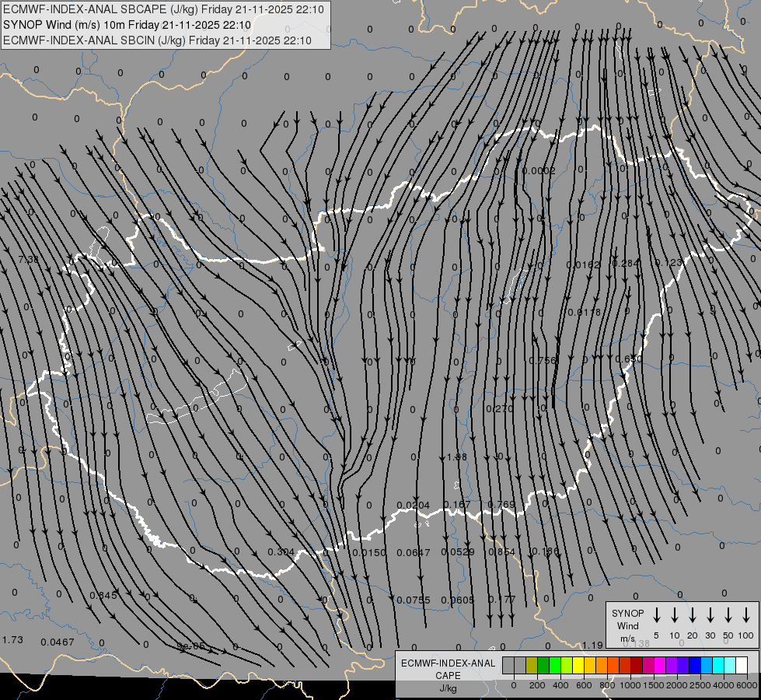Click the ECMWF-INDEX-ANAL CAPE legend label

tap(448, 669)
